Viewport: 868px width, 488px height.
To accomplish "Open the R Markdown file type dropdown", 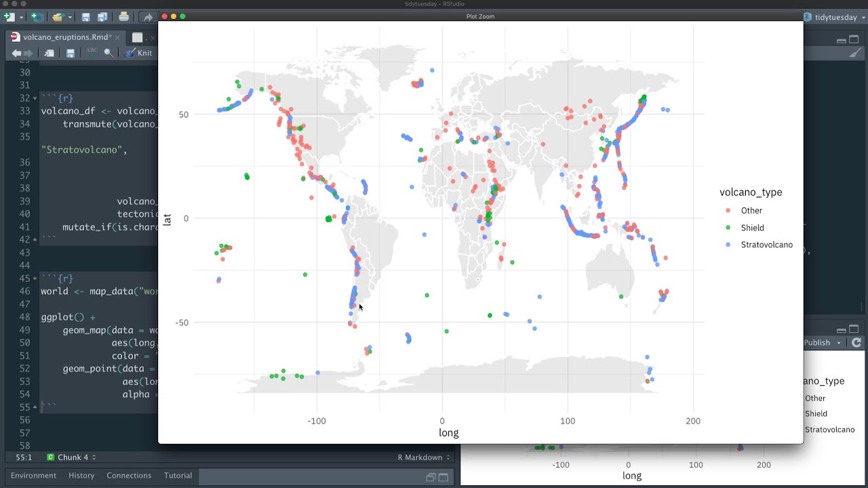I will tap(424, 457).
